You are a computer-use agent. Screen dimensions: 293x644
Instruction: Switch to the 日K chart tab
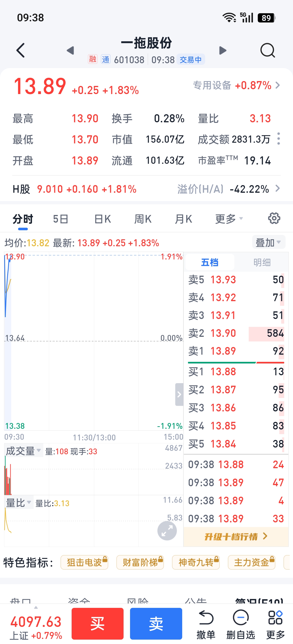(x=103, y=219)
